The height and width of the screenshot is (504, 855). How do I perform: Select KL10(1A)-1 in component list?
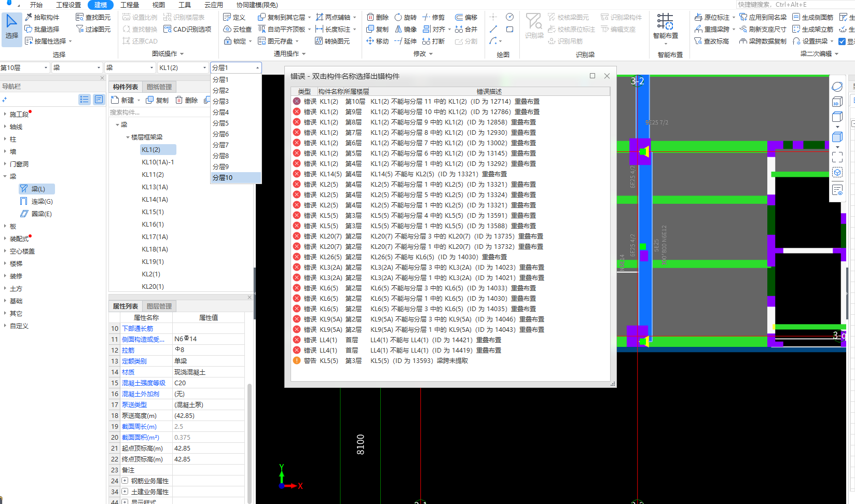click(158, 162)
